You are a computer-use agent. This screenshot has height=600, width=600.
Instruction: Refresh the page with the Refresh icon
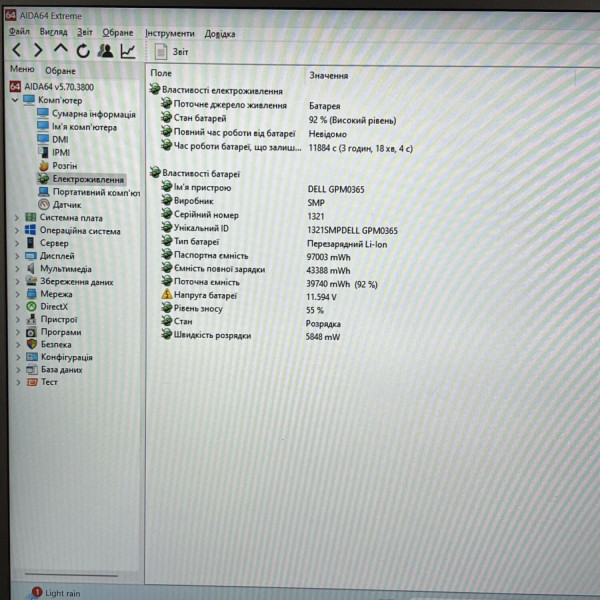point(83,51)
